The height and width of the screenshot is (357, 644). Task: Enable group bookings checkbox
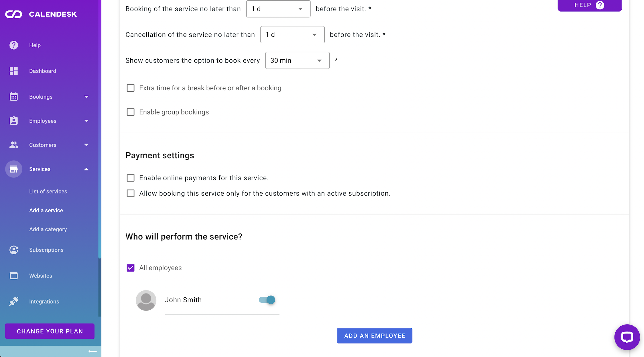click(131, 112)
